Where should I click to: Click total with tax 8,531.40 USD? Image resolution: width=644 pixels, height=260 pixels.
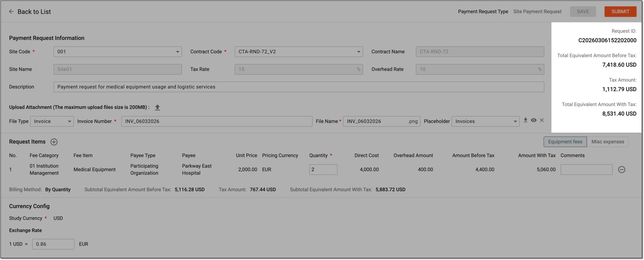pyautogui.click(x=619, y=114)
